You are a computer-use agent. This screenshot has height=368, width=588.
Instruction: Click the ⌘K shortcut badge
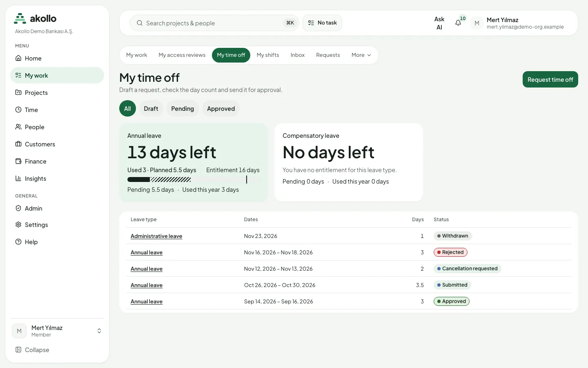290,23
